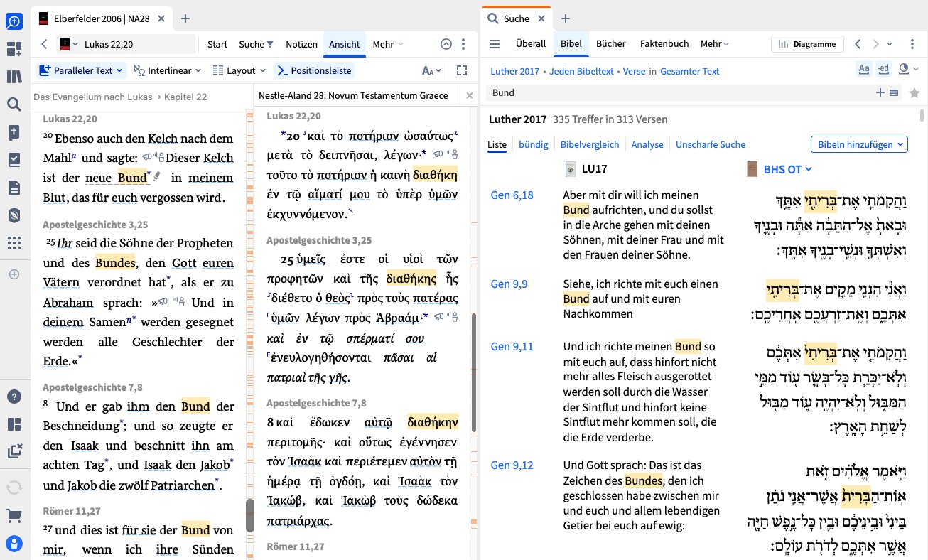
Task: Switch to the Analyse results view
Action: point(647,144)
